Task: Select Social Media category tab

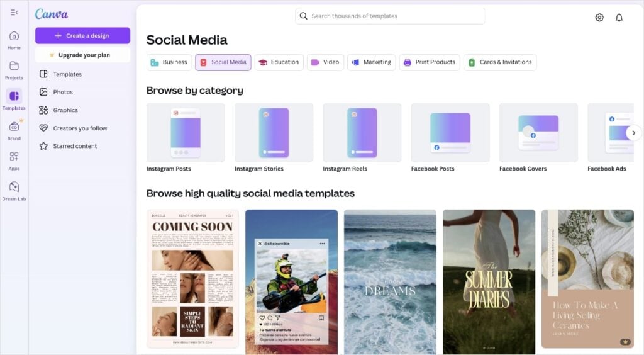Action: click(223, 62)
